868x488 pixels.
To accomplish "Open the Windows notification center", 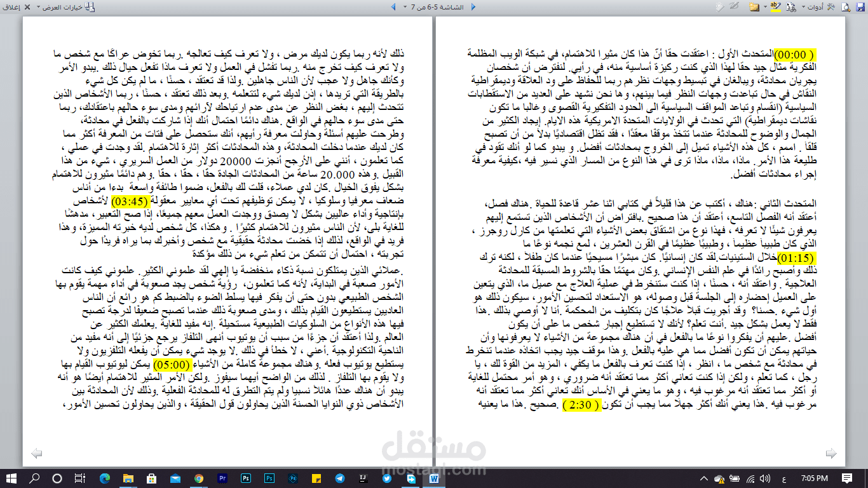I will point(847,479).
